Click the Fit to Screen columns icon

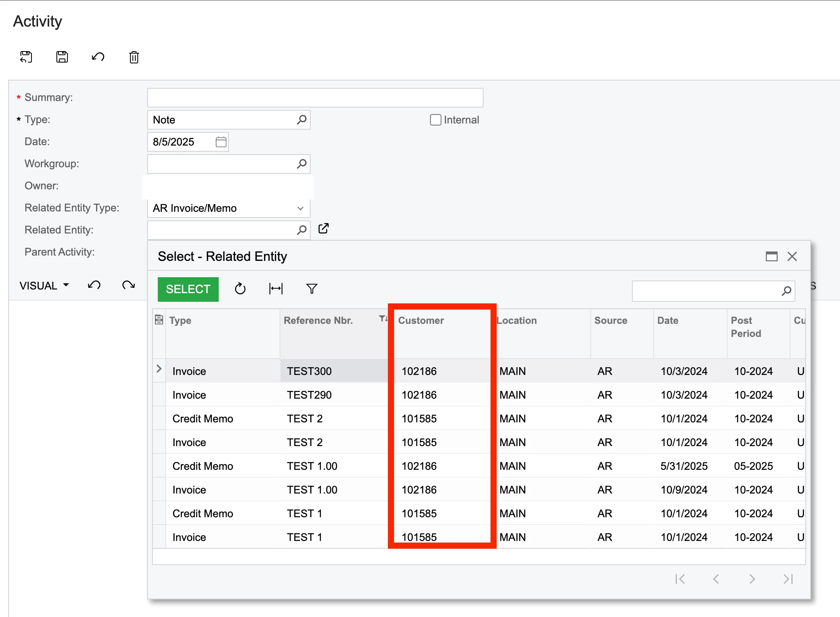276,289
